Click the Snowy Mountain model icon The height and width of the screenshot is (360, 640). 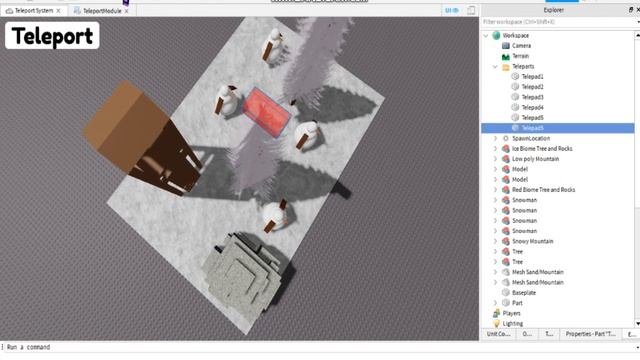tap(506, 241)
